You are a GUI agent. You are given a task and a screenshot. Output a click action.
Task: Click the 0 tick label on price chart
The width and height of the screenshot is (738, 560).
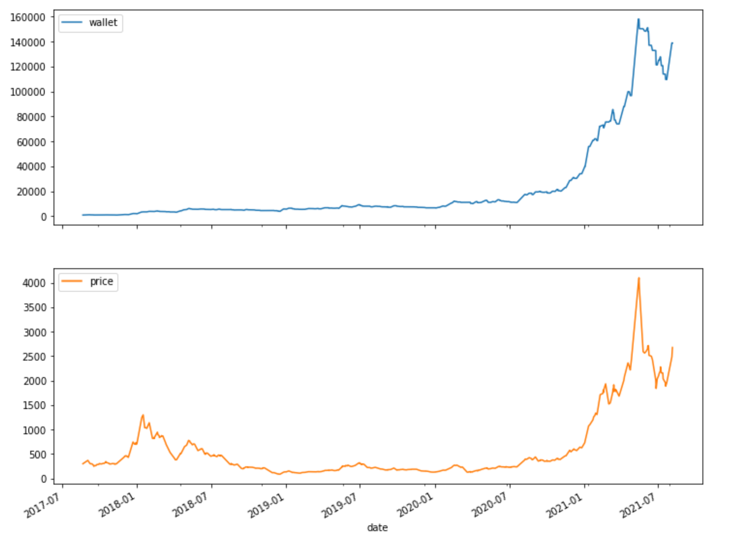click(x=43, y=479)
